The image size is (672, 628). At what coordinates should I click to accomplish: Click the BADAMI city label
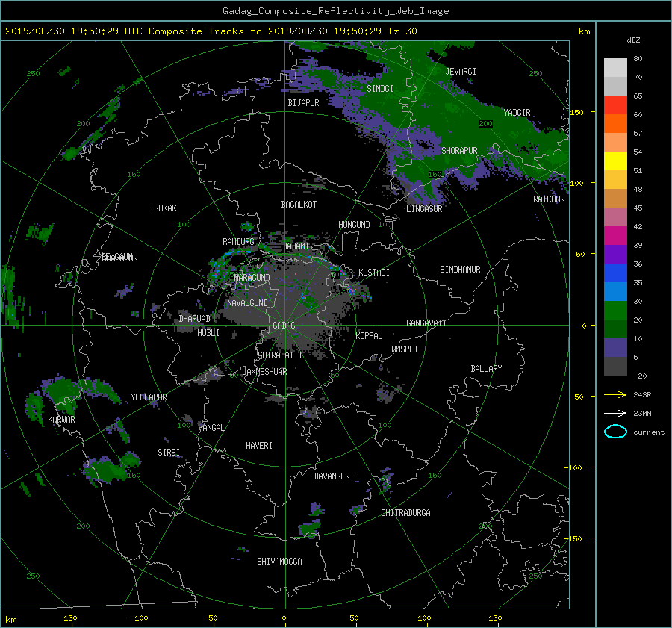pyautogui.click(x=296, y=246)
